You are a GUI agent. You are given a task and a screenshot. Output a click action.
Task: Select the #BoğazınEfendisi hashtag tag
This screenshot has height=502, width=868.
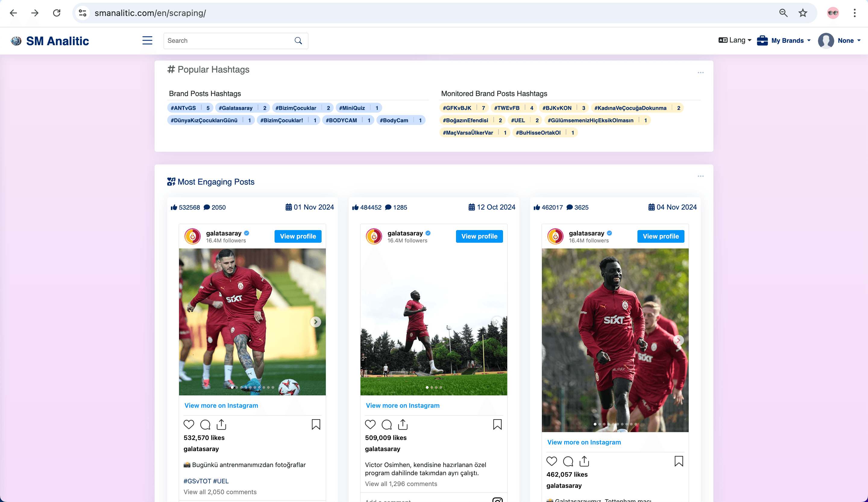tap(473, 120)
